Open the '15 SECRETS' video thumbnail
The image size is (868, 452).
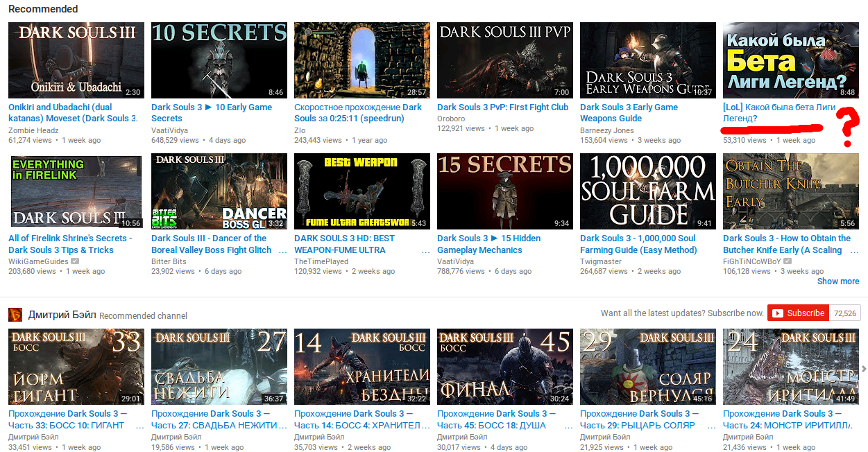[x=504, y=191]
